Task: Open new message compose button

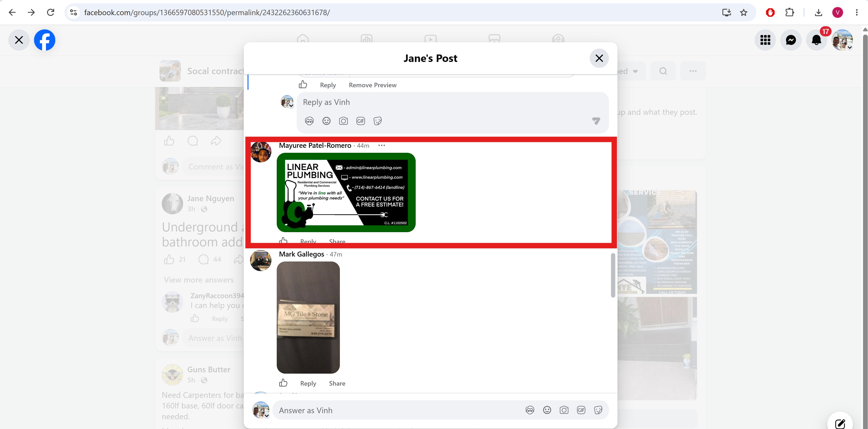Action: click(x=840, y=423)
